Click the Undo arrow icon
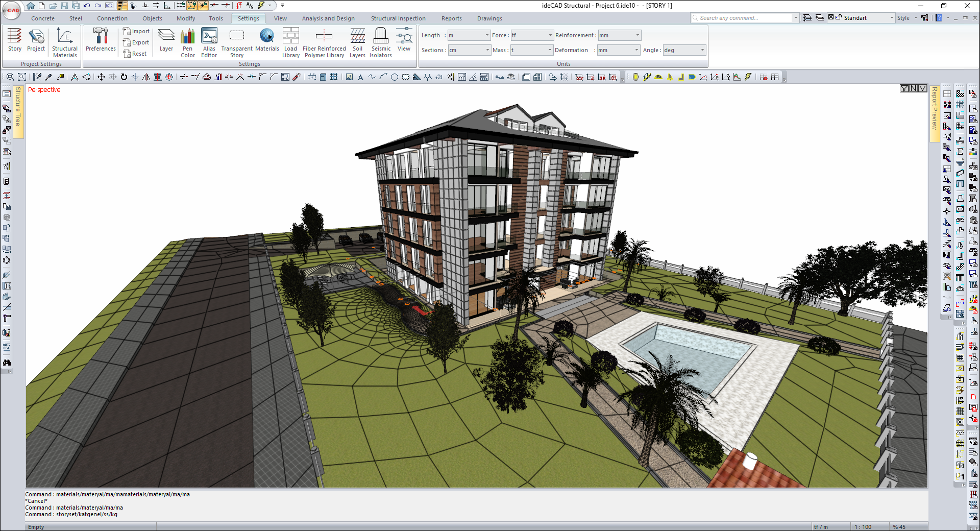 tap(87, 6)
